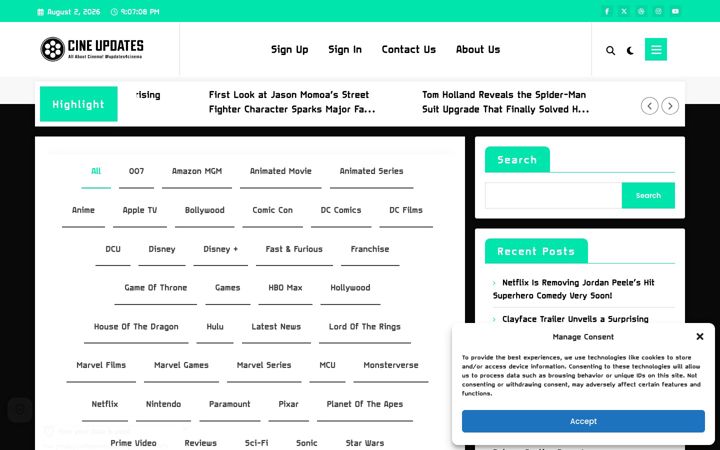The height and width of the screenshot is (450, 720).
Task: Filter by Lord Of The Rings
Action: click(365, 327)
